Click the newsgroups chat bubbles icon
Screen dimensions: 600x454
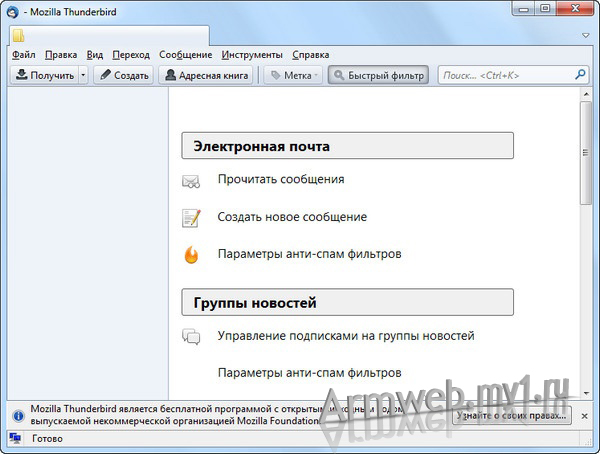tap(191, 336)
